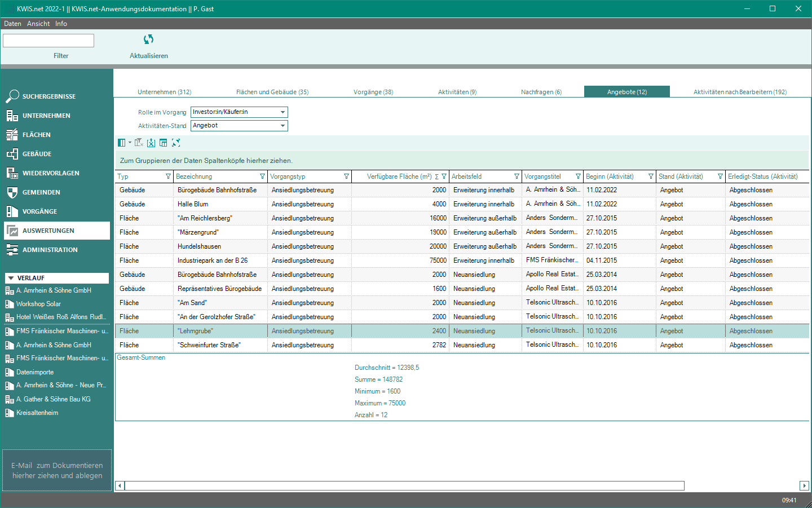Open the Aktivitäten-Stand dropdown
812x508 pixels.
(x=239, y=126)
